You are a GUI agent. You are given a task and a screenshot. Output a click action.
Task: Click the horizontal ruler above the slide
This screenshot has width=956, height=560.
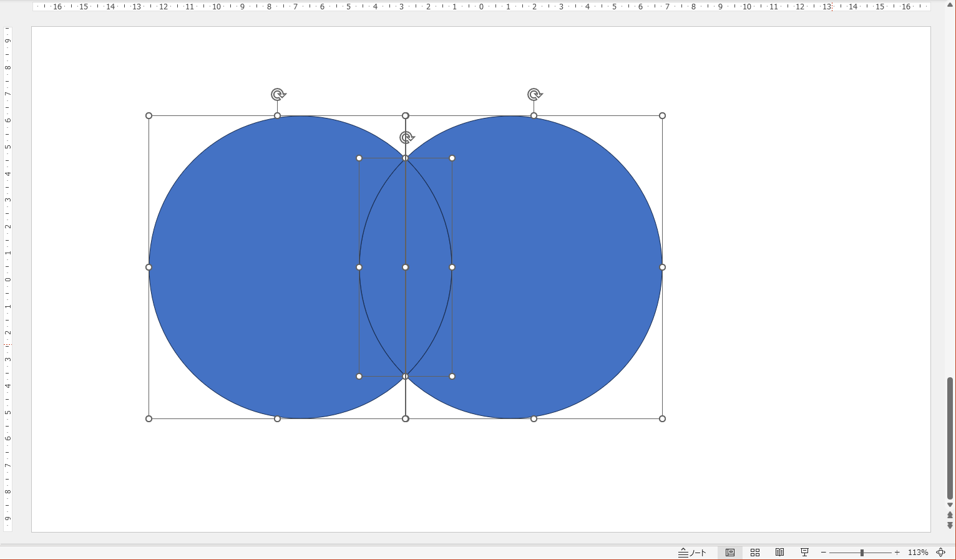(x=481, y=6)
